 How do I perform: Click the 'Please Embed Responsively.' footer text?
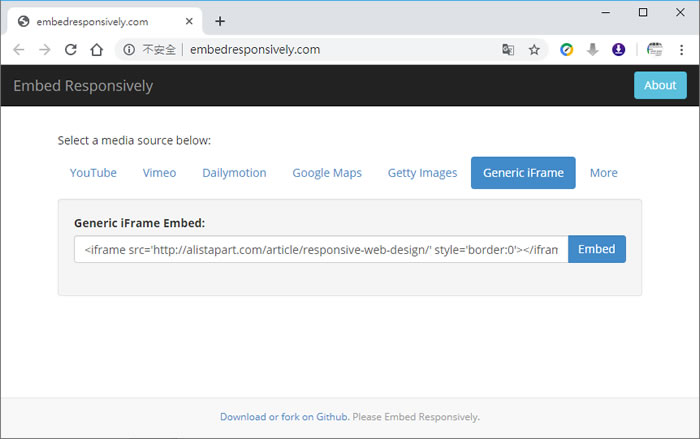416,417
